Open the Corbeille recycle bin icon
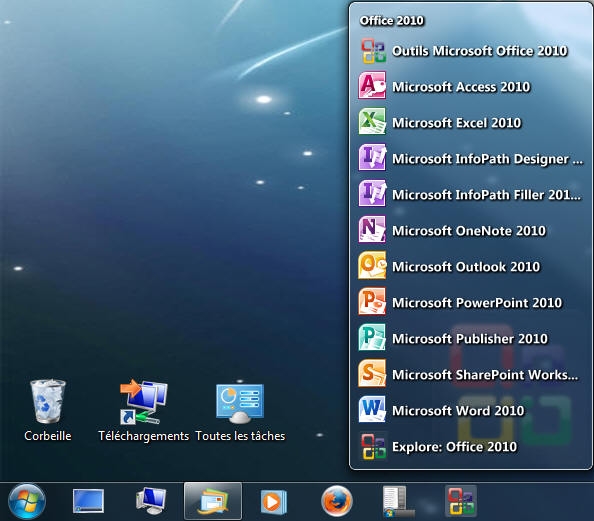Screen dimensions: 594x521 [48, 410]
